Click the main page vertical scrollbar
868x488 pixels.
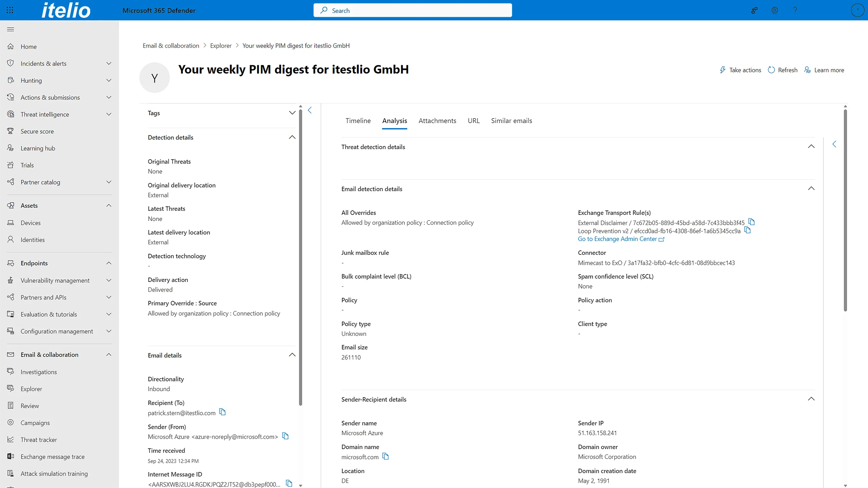(845, 210)
